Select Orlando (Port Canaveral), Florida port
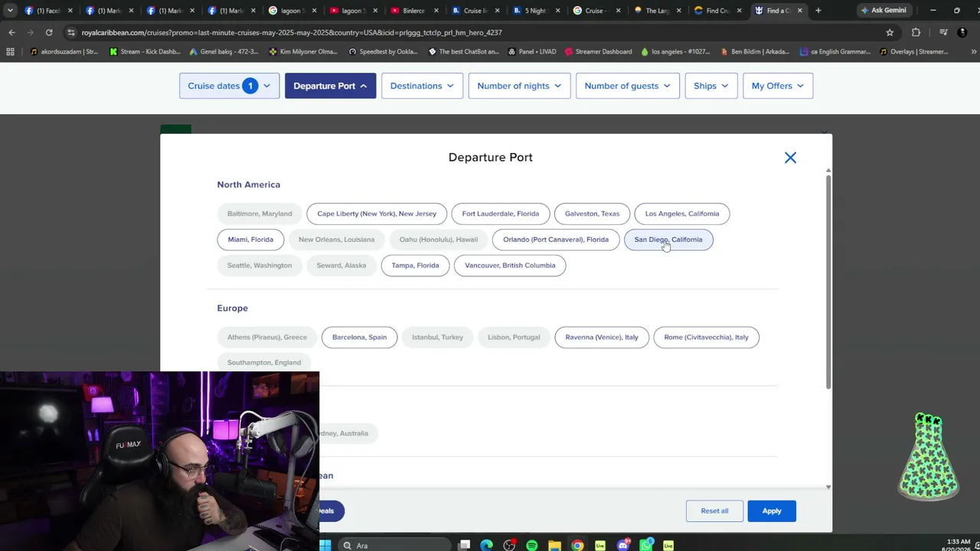The height and width of the screenshot is (551, 980). point(556,240)
